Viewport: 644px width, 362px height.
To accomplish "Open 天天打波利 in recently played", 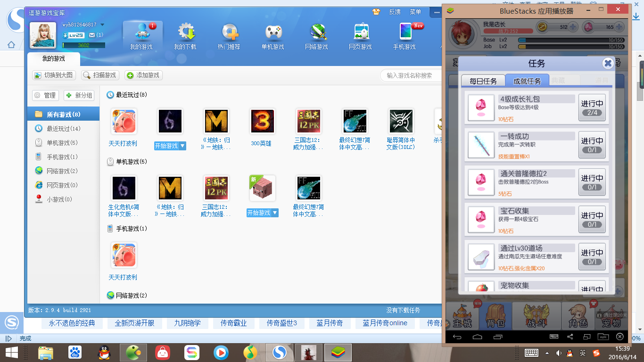I will pyautogui.click(x=124, y=122).
